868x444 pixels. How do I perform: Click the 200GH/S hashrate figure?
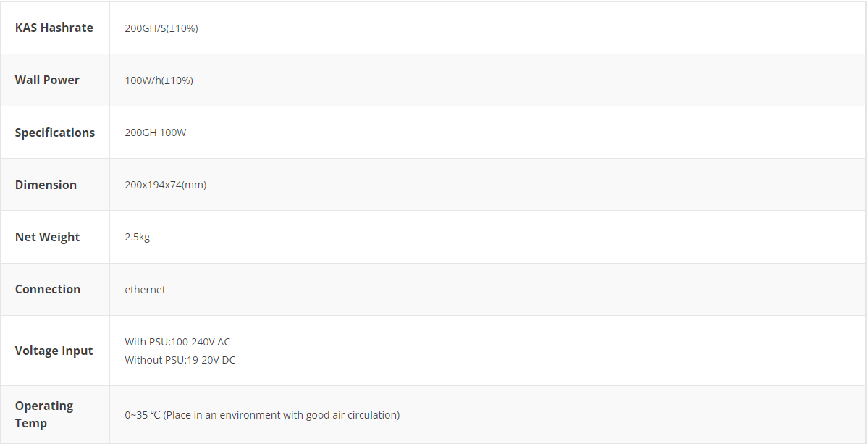tap(145, 28)
